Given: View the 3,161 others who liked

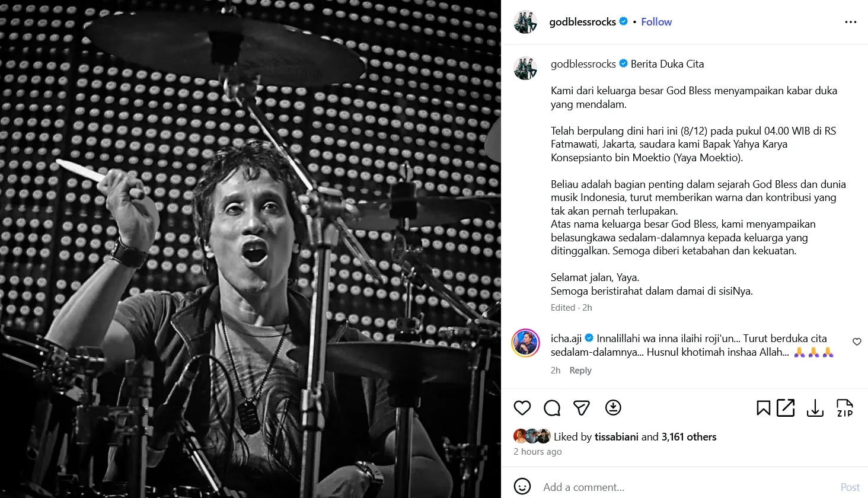Looking at the screenshot, I should [x=690, y=436].
